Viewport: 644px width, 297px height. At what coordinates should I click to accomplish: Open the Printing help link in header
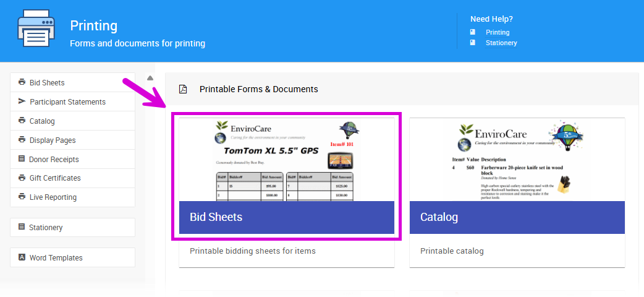pyautogui.click(x=498, y=32)
